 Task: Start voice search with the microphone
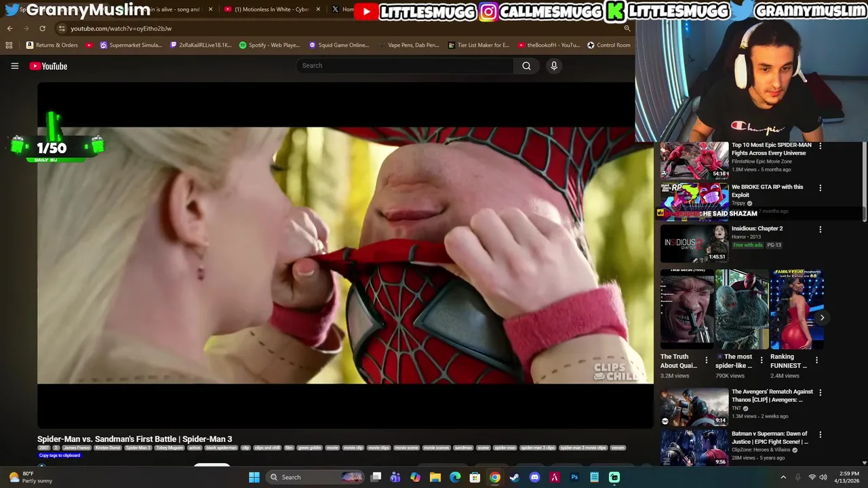tap(554, 66)
